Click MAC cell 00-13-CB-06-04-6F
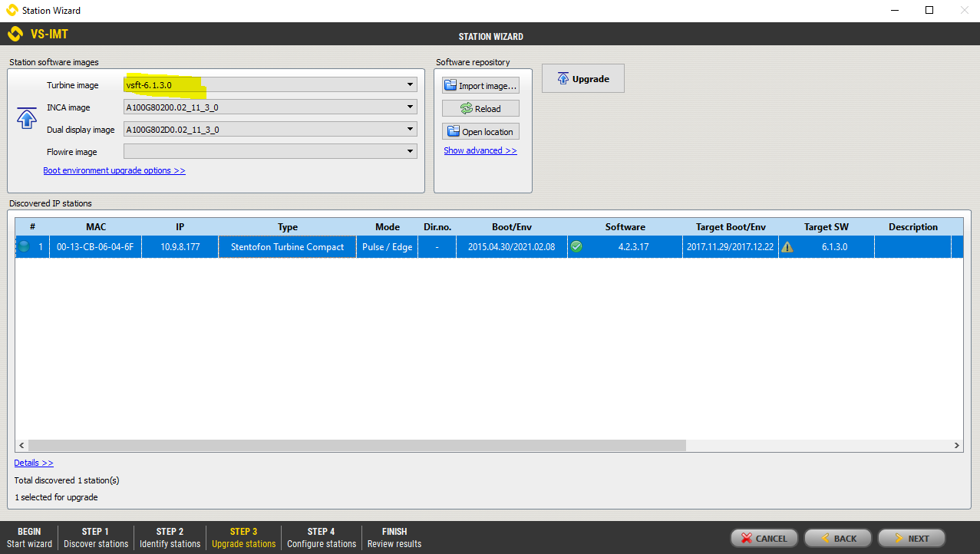The height and width of the screenshot is (554, 980). (x=95, y=247)
